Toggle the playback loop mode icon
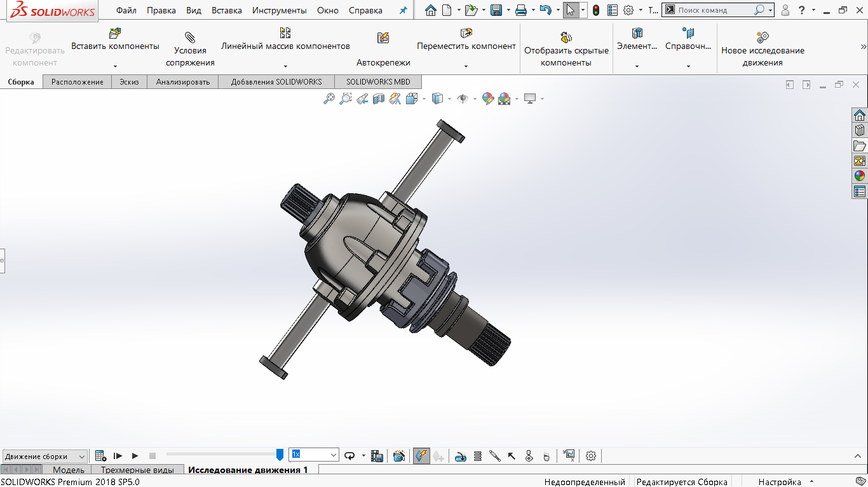Image resolution: width=868 pixels, height=487 pixels. click(349, 456)
